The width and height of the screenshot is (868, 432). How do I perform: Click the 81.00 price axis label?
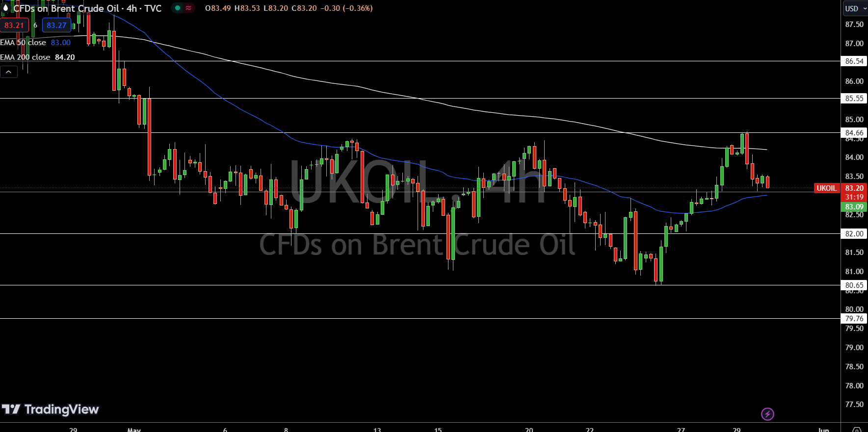click(854, 272)
